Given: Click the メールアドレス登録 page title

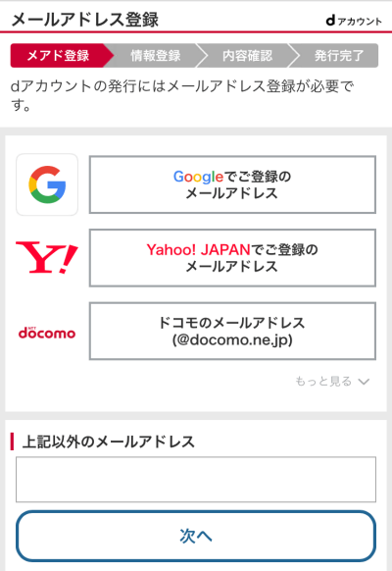Looking at the screenshot, I should click(x=85, y=20).
